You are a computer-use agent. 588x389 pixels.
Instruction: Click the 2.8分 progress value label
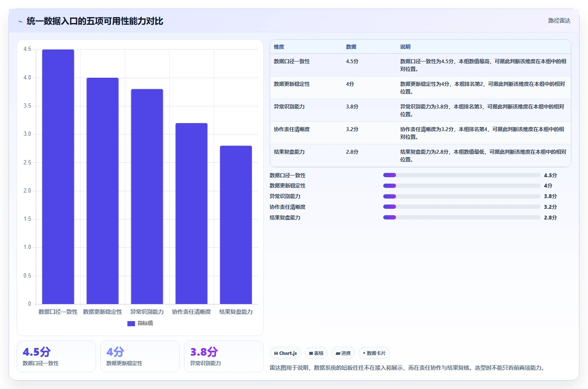click(x=550, y=218)
